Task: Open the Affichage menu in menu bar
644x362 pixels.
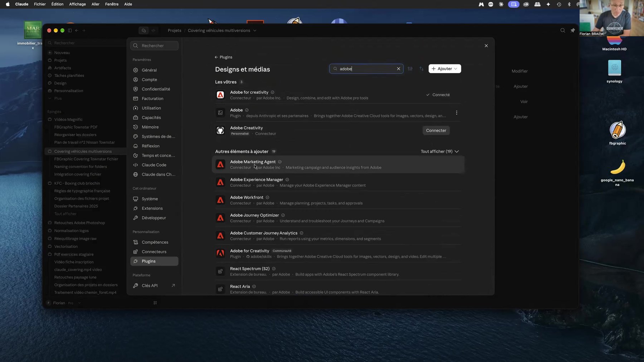Action: tap(77, 4)
